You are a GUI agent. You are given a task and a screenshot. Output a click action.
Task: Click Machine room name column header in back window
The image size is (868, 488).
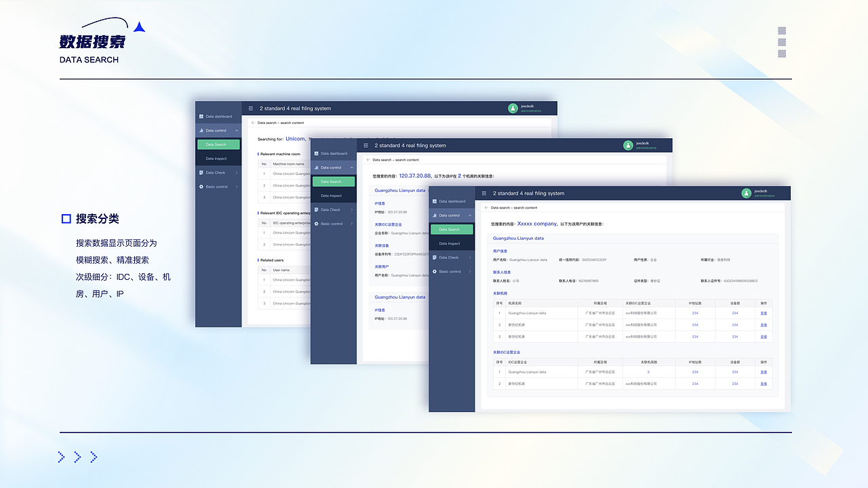[x=289, y=164]
